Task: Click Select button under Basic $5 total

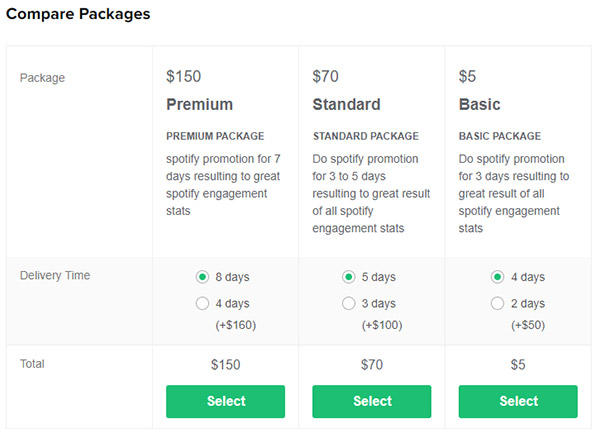Action: coord(518,401)
